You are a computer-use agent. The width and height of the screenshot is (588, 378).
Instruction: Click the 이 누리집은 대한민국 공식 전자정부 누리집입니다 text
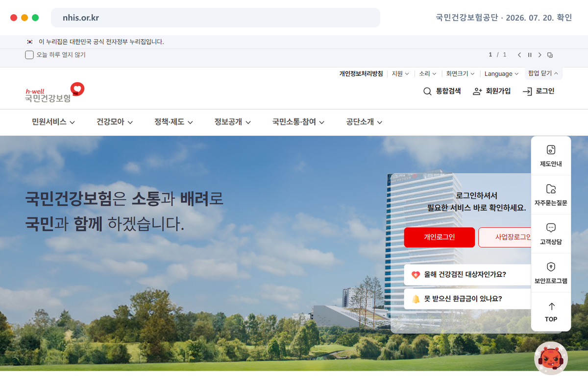[x=101, y=42]
